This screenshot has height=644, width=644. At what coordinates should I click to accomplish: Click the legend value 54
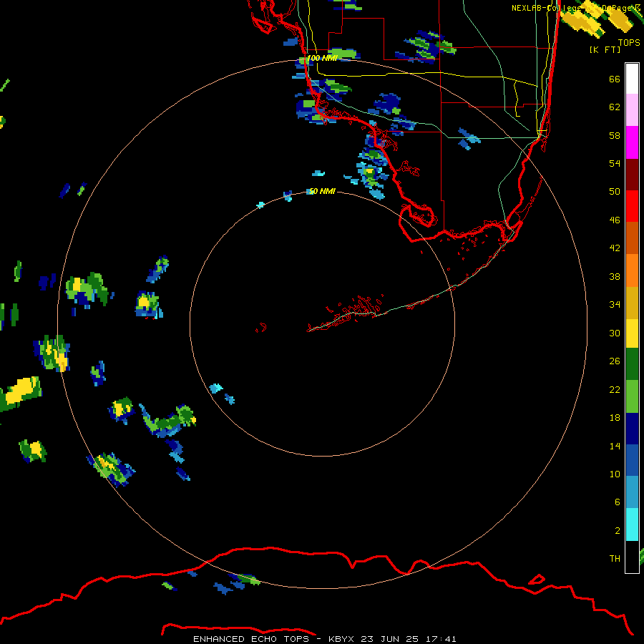(x=615, y=163)
